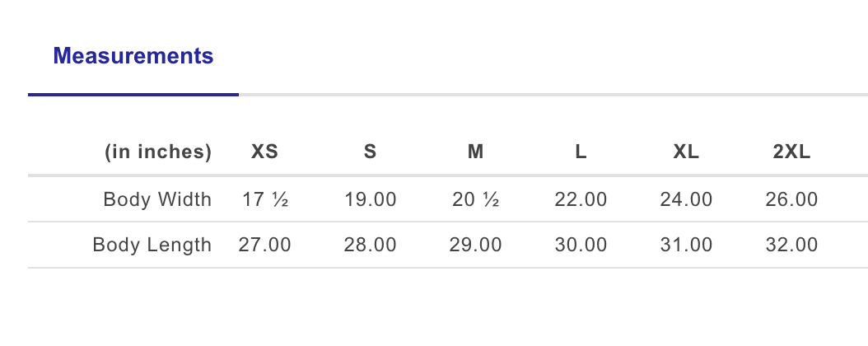The width and height of the screenshot is (868, 346).
Task: Click 2XL body length 32.00 value
Action: click(x=791, y=245)
